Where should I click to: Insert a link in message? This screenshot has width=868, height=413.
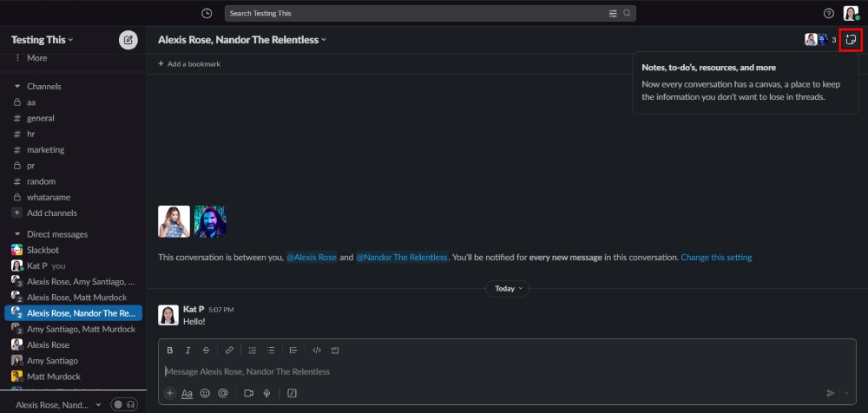click(229, 351)
